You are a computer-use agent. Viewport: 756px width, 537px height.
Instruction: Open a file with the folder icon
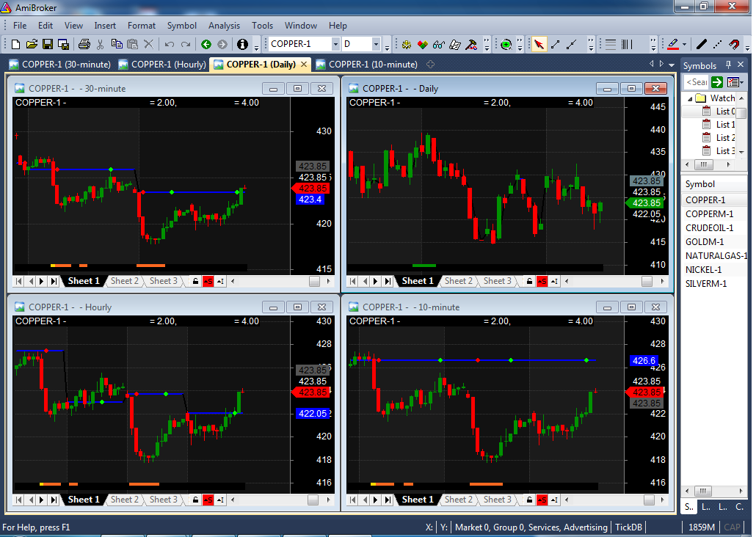[32, 44]
